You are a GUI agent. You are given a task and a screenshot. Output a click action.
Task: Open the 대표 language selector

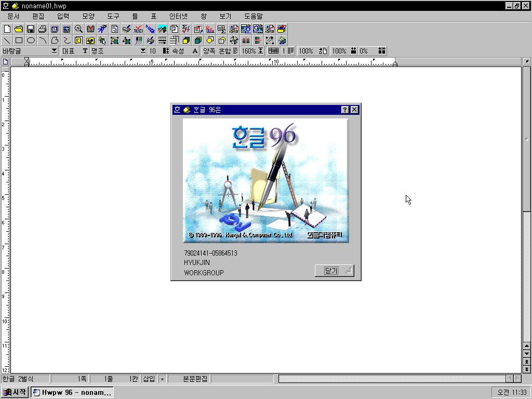[75, 51]
